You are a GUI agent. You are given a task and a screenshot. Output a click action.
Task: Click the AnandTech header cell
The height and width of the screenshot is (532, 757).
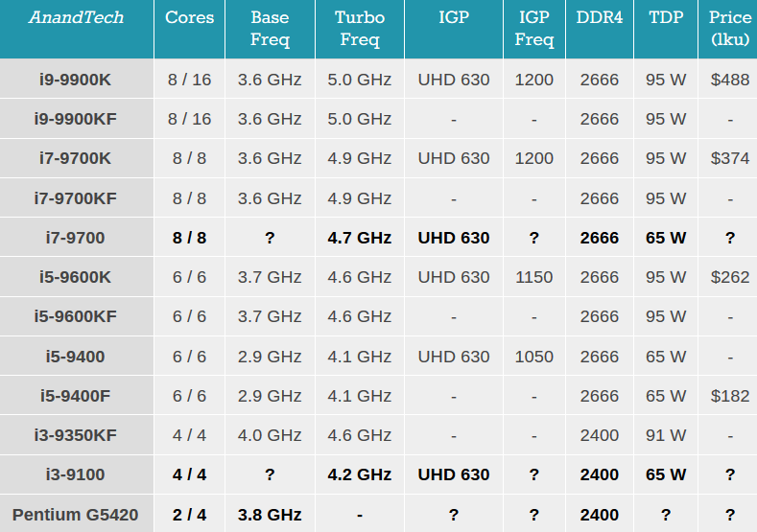point(75,17)
